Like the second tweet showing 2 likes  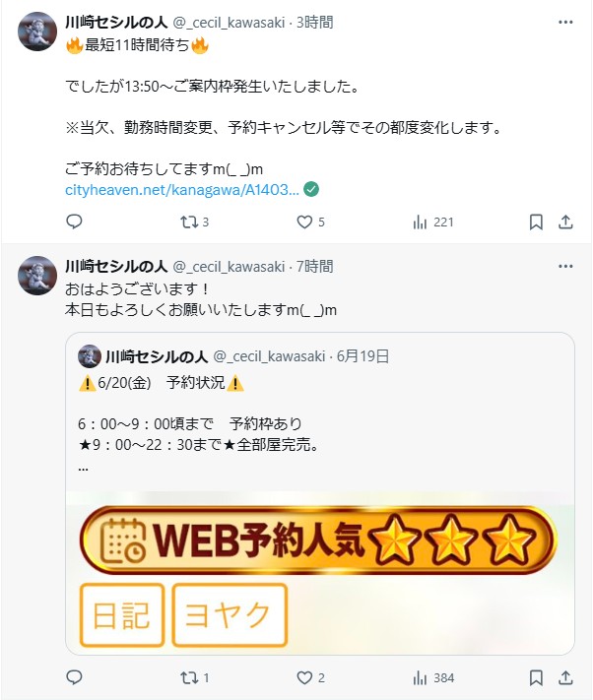[x=311, y=678]
